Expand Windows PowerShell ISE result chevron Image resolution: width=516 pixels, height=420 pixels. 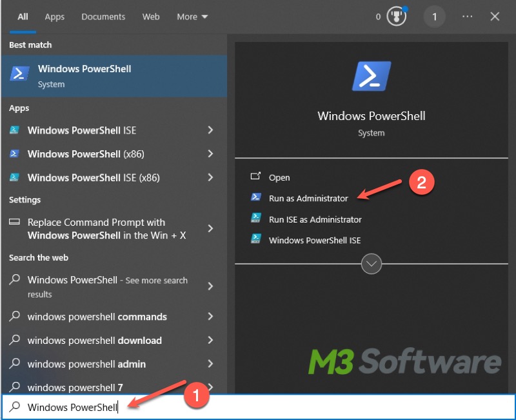(210, 130)
